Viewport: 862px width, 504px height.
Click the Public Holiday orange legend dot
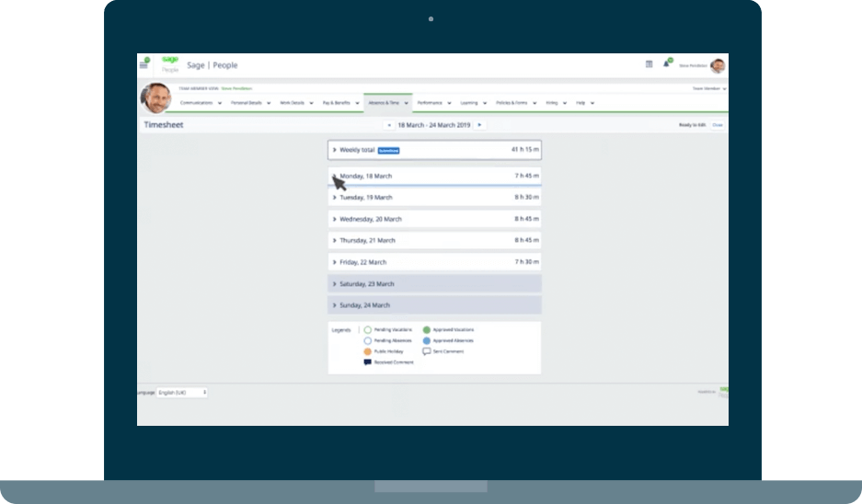click(368, 351)
